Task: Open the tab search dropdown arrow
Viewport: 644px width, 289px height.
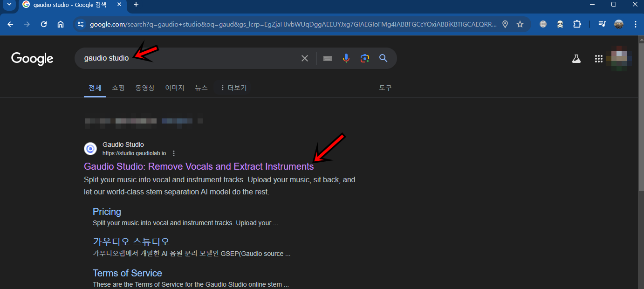Action: click(x=9, y=5)
